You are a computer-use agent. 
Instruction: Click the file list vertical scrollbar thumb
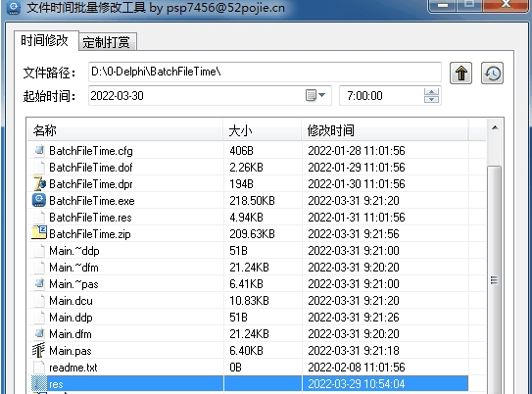(x=495, y=280)
